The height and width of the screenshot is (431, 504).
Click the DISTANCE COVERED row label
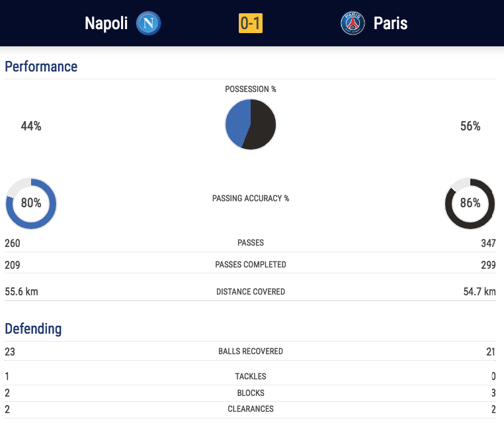click(x=251, y=292)
